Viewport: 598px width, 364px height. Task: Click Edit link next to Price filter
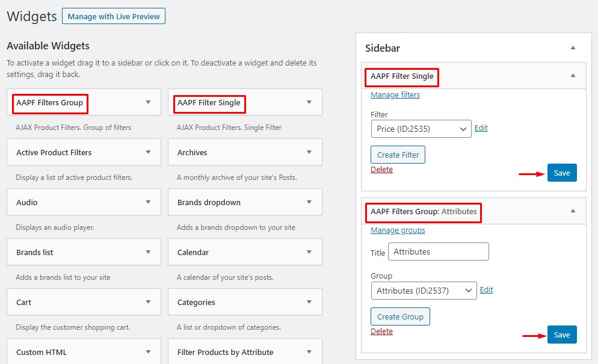[x=481, y=128]
